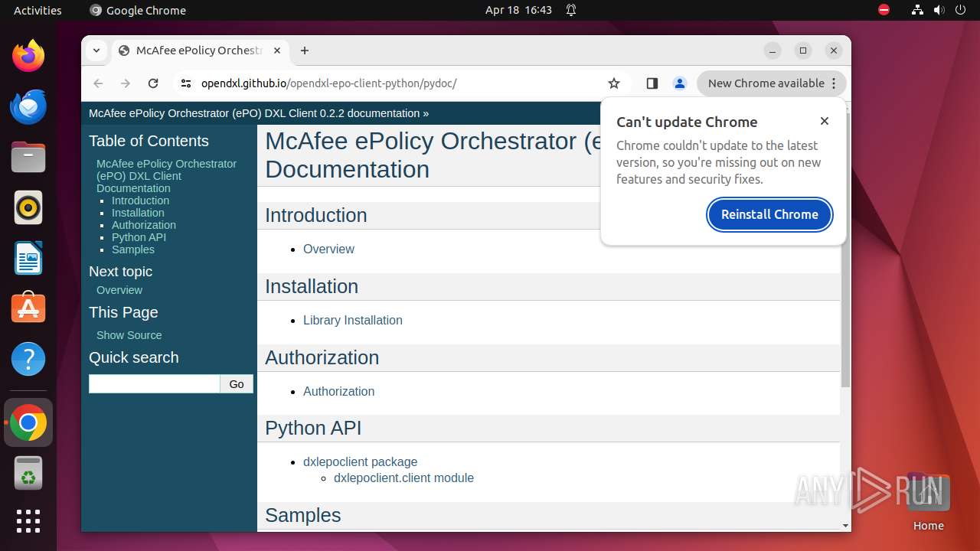The height and width of the screenshot is (551, 980).
Task: Open the Library Installation link
Action: (352, 320)
